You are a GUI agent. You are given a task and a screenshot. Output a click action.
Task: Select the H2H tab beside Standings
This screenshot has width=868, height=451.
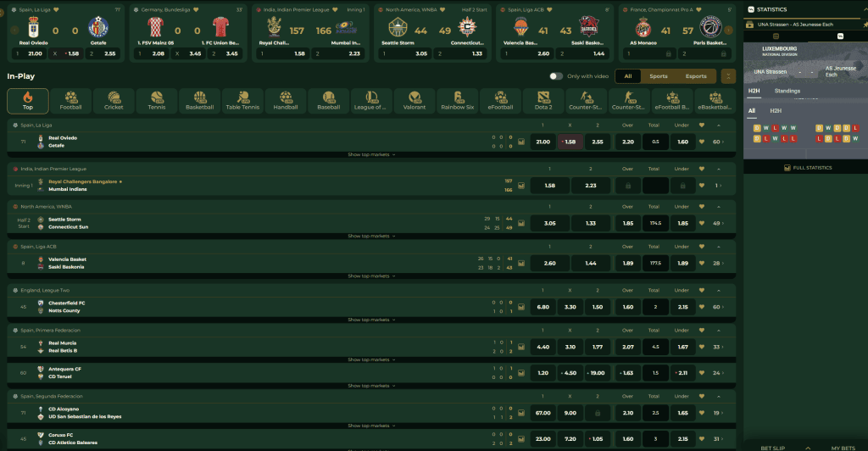click(754, 91)
